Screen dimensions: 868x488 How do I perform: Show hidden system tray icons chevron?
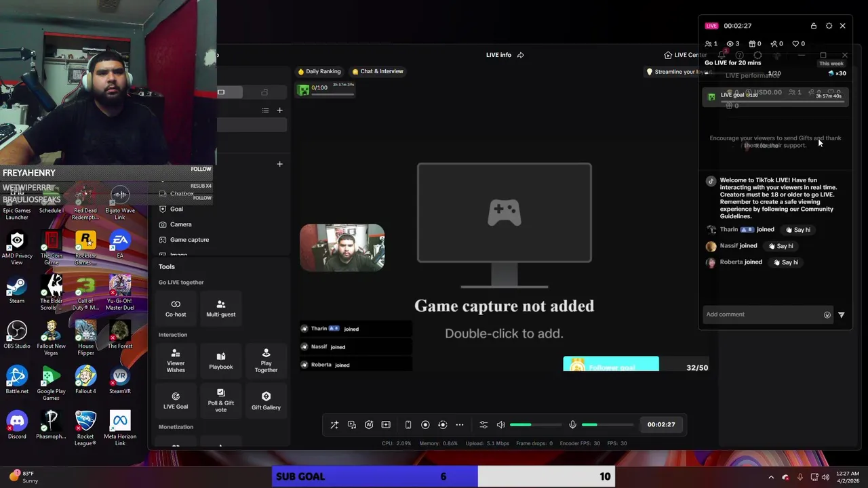[x=771, y=477]
